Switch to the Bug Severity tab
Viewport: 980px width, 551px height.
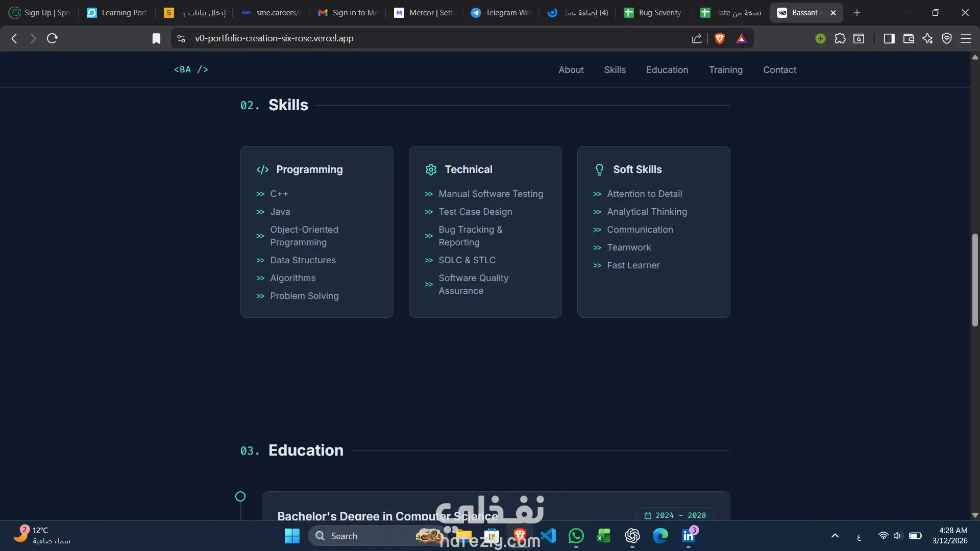tap(653, 13)
